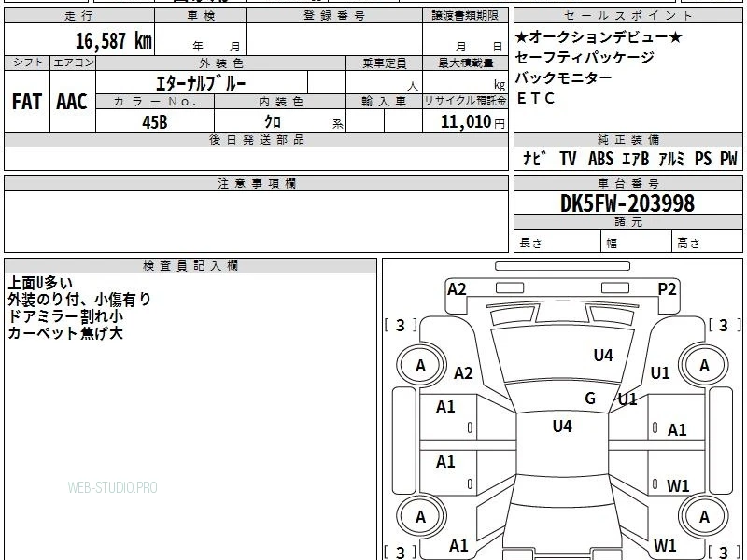Select the PW equipment entry

coord(728,158)
